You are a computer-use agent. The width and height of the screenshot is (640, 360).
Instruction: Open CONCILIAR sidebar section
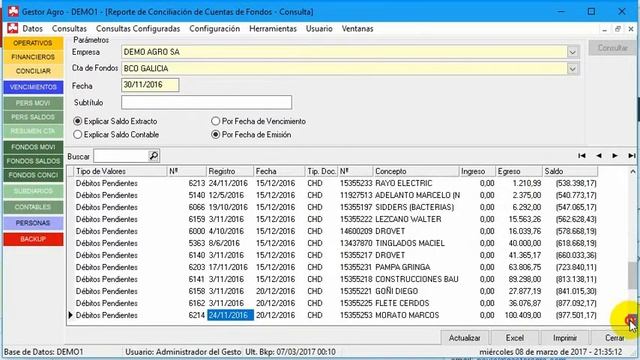[x=33, y=71]
